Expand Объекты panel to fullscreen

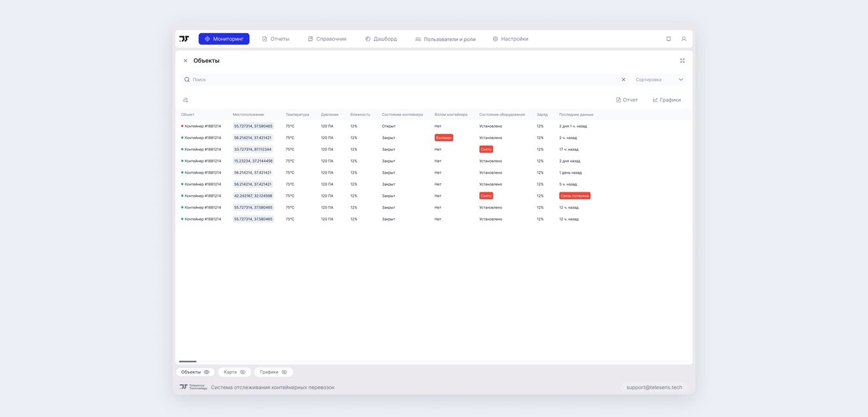click(x=682, y=61)
